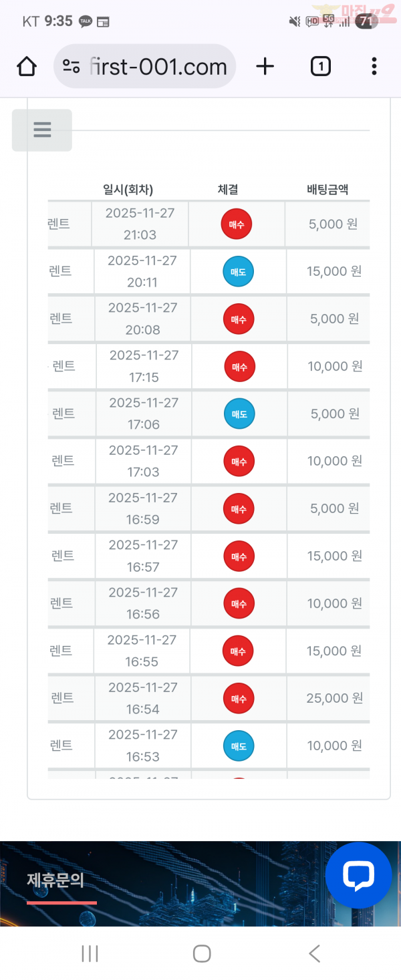
Task: Tap the browser home icon
Action: click(26, 66)
